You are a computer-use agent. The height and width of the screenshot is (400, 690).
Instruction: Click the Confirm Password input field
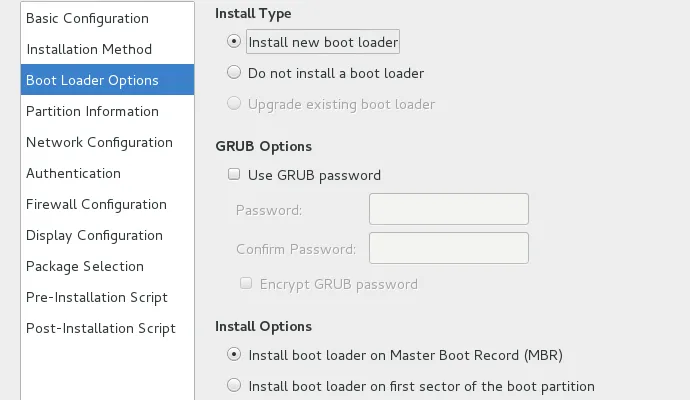(x=448, y=248)
